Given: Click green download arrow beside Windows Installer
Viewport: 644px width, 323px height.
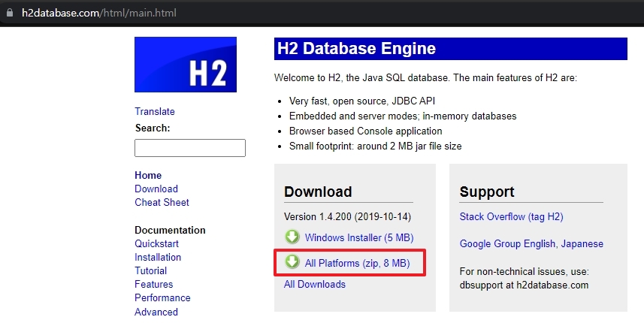Looking at the screenshot, I should [292, 237].
